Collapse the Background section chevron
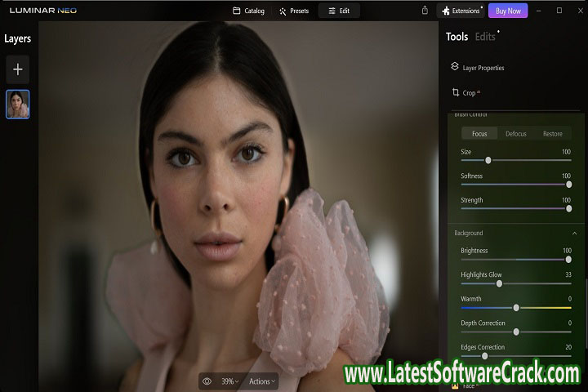Viewport: 588px width, 392px height. (x=574, y=234)
